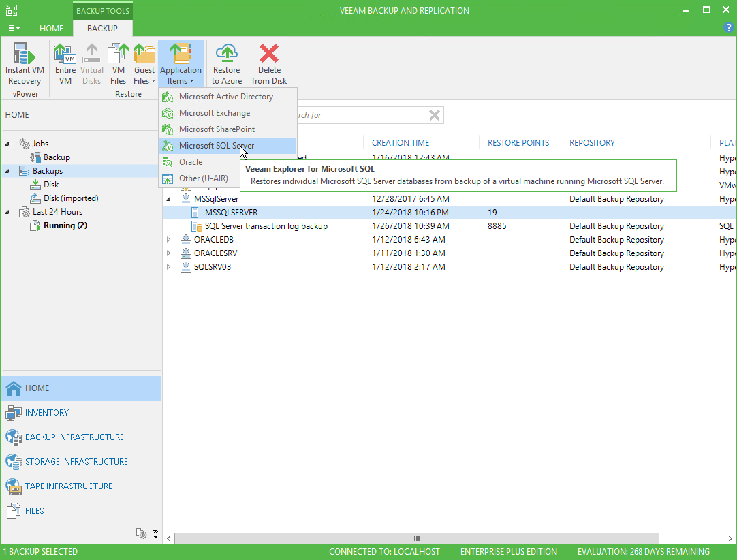This screenshot has width=737, height=560.
Task: Expand the ORACLEDB backup row
Action: pos(168,240)
